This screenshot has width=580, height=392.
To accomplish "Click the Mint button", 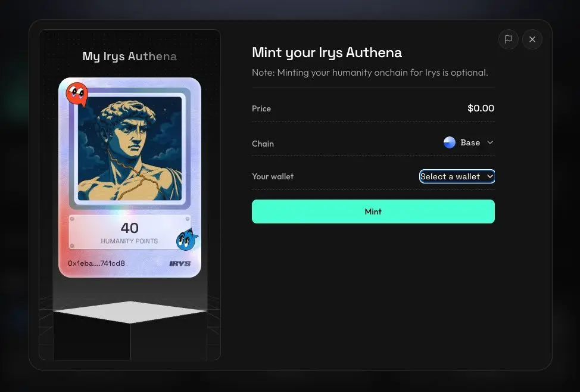I will (x=373, y=211).
